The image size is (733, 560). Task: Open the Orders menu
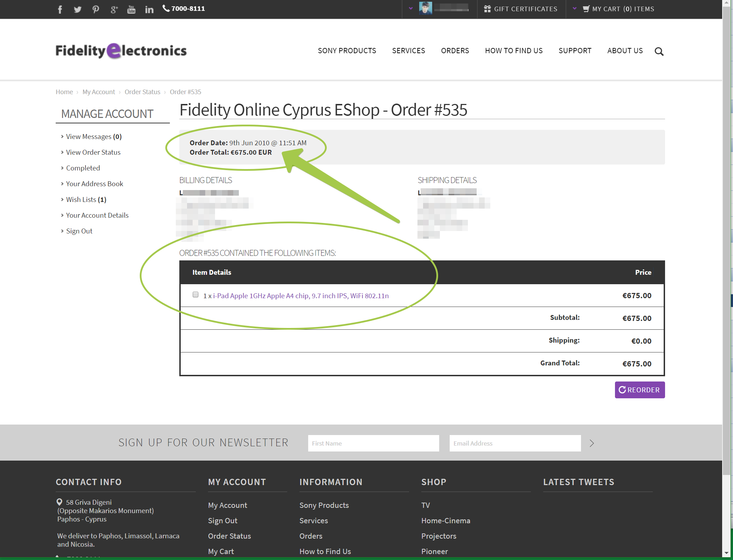(455, 51)
